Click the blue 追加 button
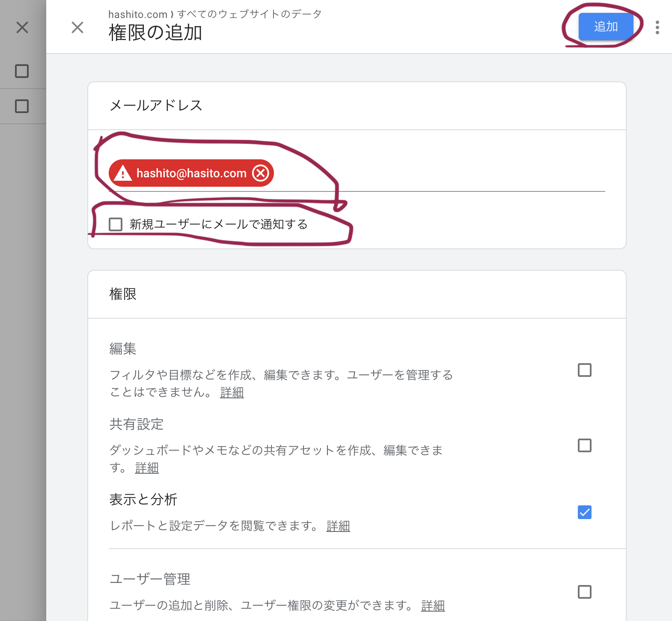 pyautogui.click(x=605, y=27)
